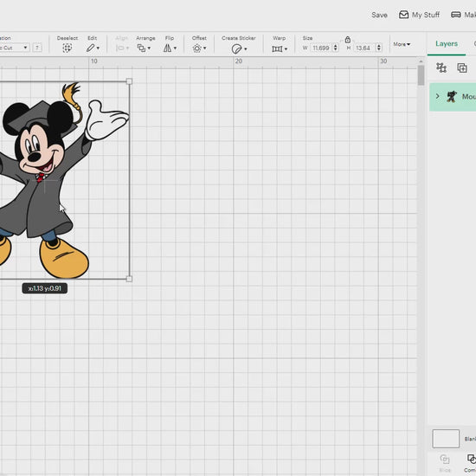The image size is (476, 476).
Task: Click the Blank Canvas color swatch
Action: (x=446, y=439)
